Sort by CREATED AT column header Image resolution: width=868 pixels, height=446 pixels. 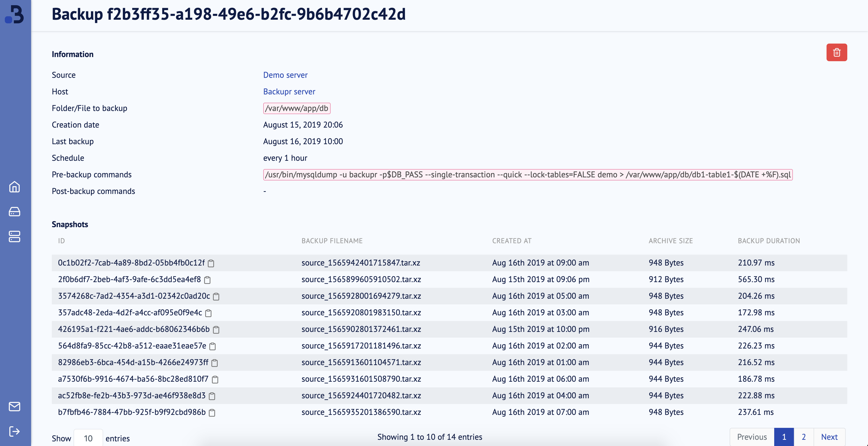(511, 241)
